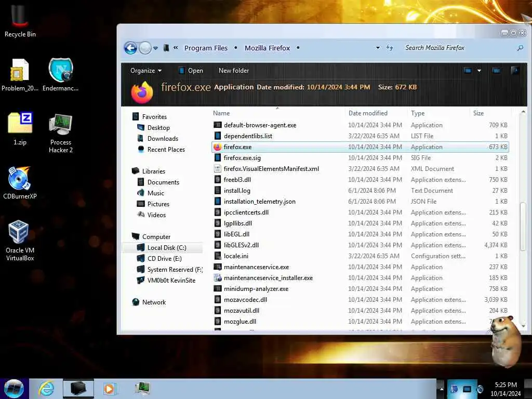Open the Windows Start button
Screen dimensions: 532x399
[x=14, y=389]
